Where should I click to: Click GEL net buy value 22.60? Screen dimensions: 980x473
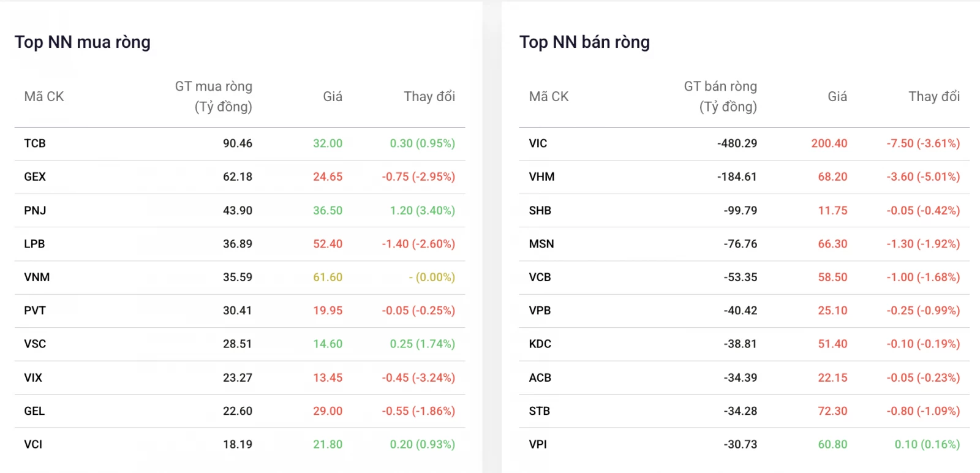point(238,411)
